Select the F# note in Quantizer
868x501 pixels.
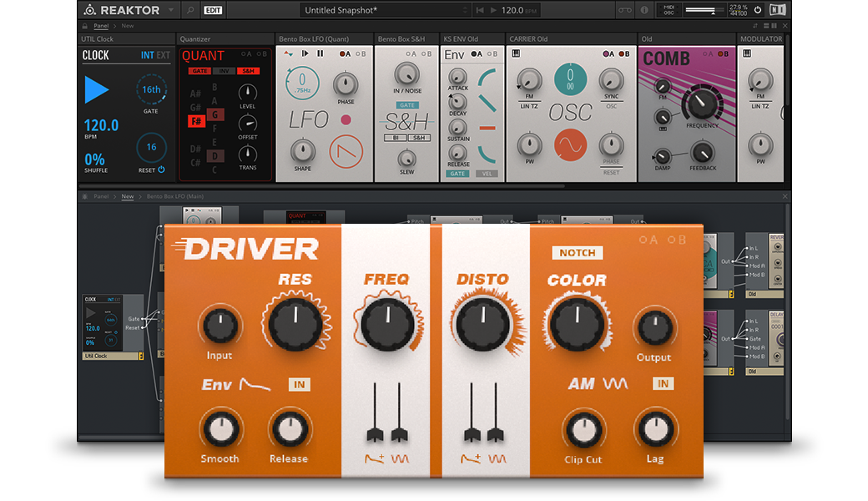pos(196,121)
